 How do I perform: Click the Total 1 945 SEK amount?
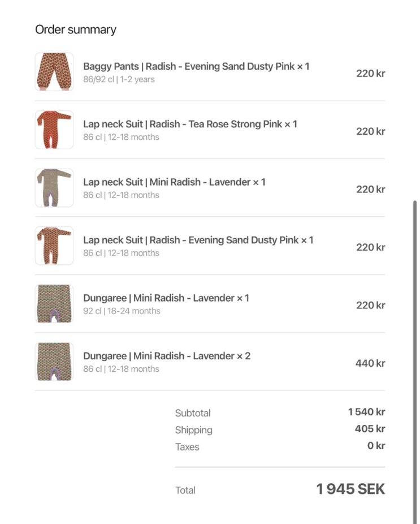(x=350, y=489)
